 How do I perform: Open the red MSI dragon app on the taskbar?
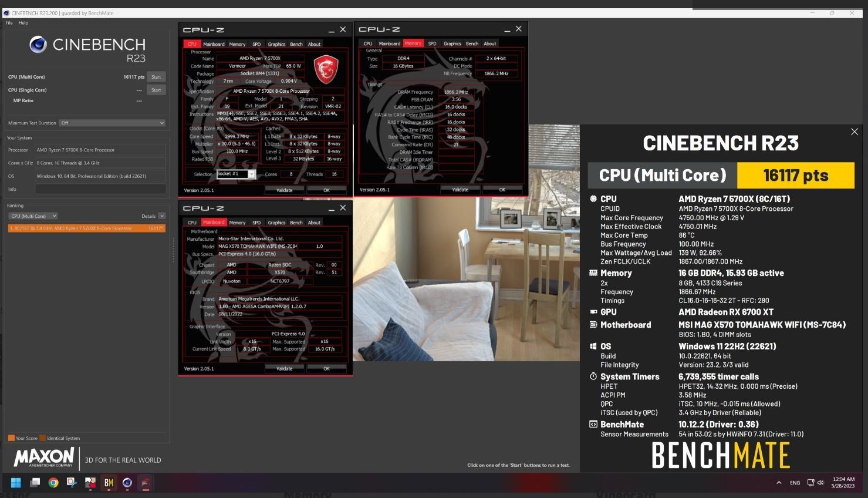145,483
